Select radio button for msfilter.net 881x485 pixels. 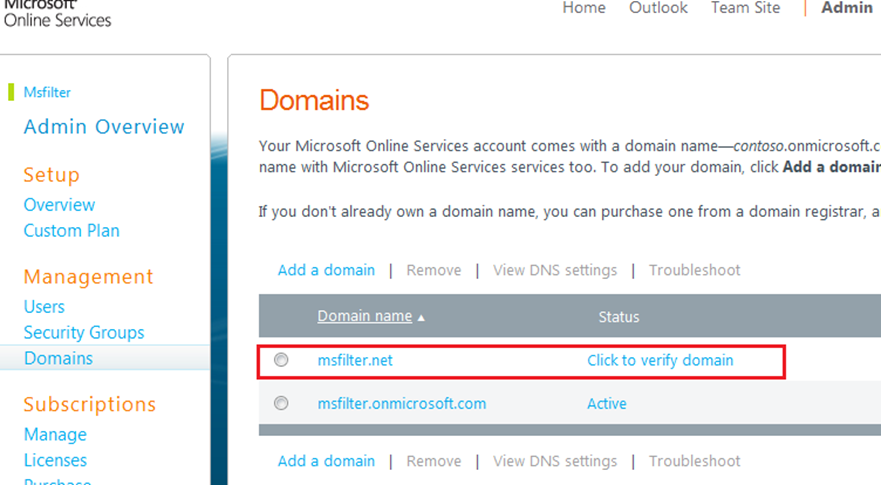tap(281, 360)
